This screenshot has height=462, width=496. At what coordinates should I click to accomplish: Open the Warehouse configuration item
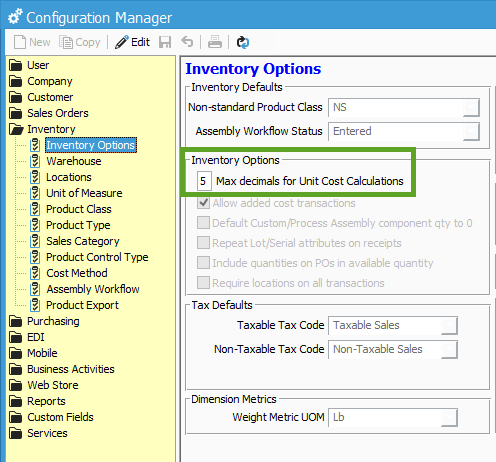point(74,161)
